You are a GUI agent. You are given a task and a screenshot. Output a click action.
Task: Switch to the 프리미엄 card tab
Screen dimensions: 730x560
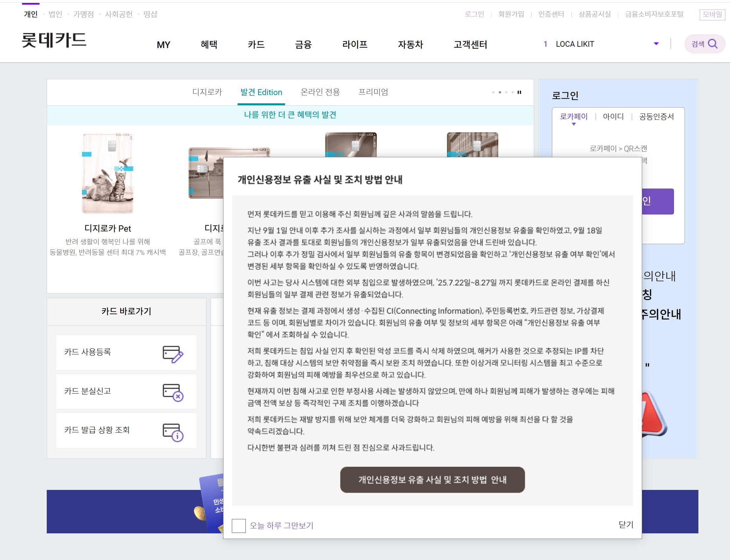pos(373,92)
